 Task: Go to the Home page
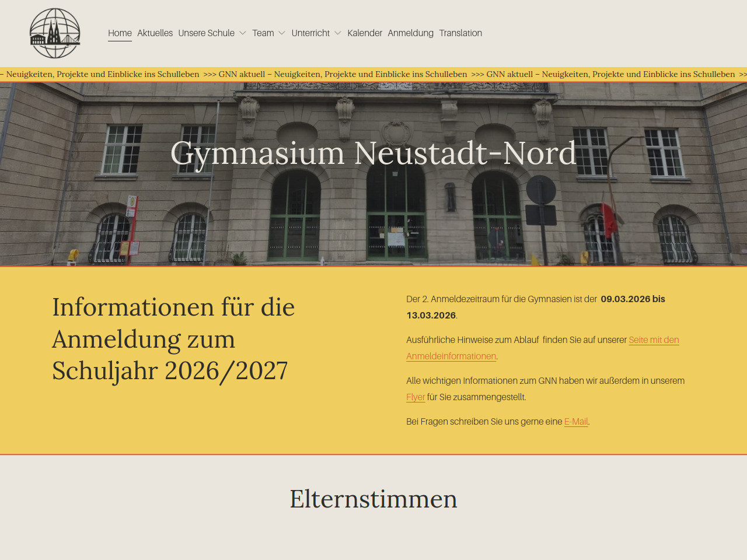[x=120, y=33]
